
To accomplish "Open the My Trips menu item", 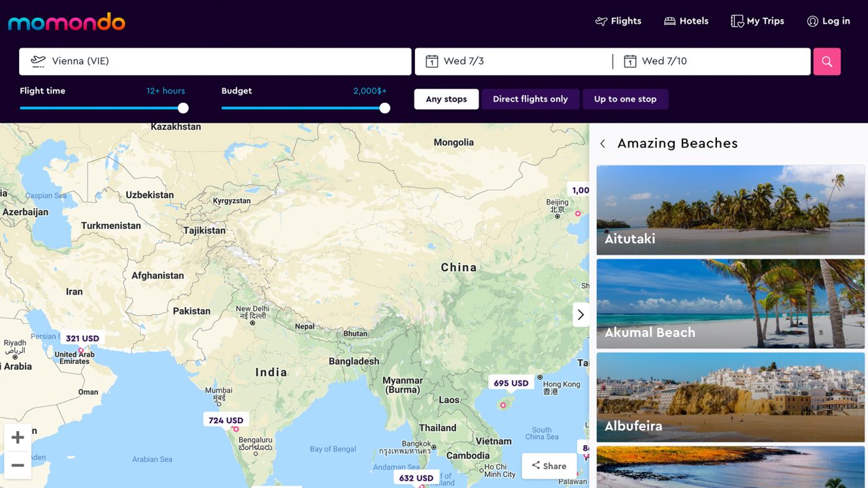I will pos(757,22).
